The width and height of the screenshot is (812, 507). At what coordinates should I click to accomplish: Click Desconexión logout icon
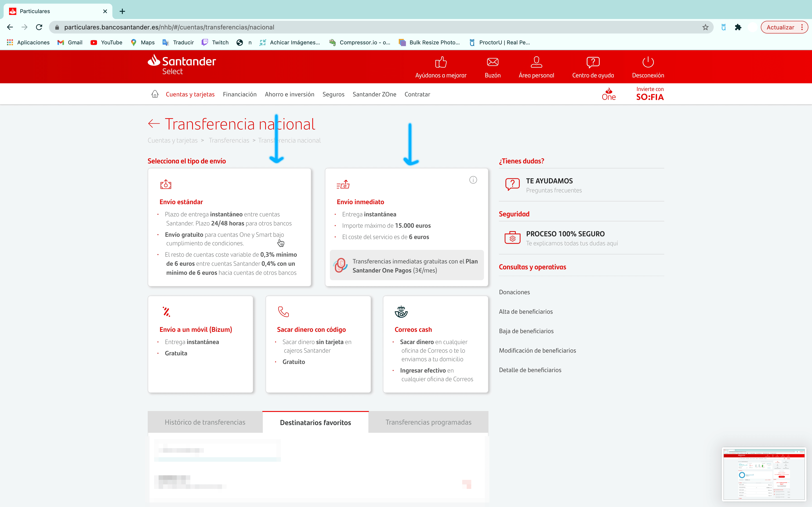tap(648, 62)
